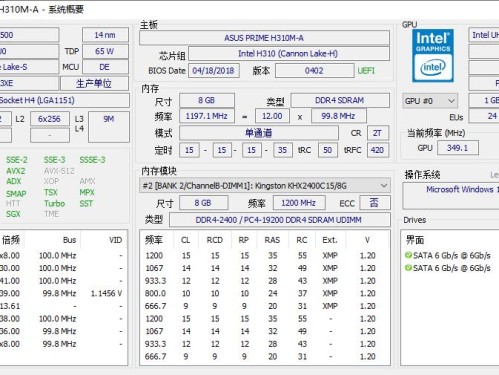The height and width of the screenshot is (375, 499).
Task: Click the 1197.1 MHz memory frequency value
Action: pyautogui.click(x=207, y=116)
